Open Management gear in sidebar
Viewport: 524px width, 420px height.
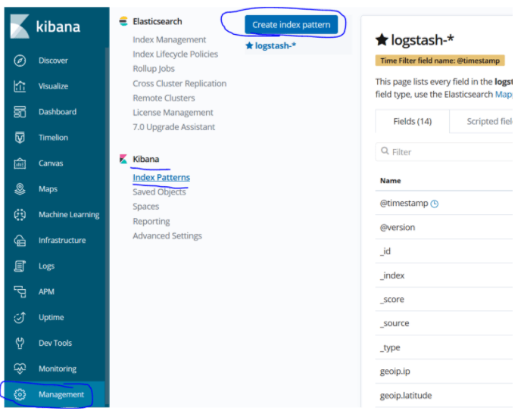coord(20,394)
